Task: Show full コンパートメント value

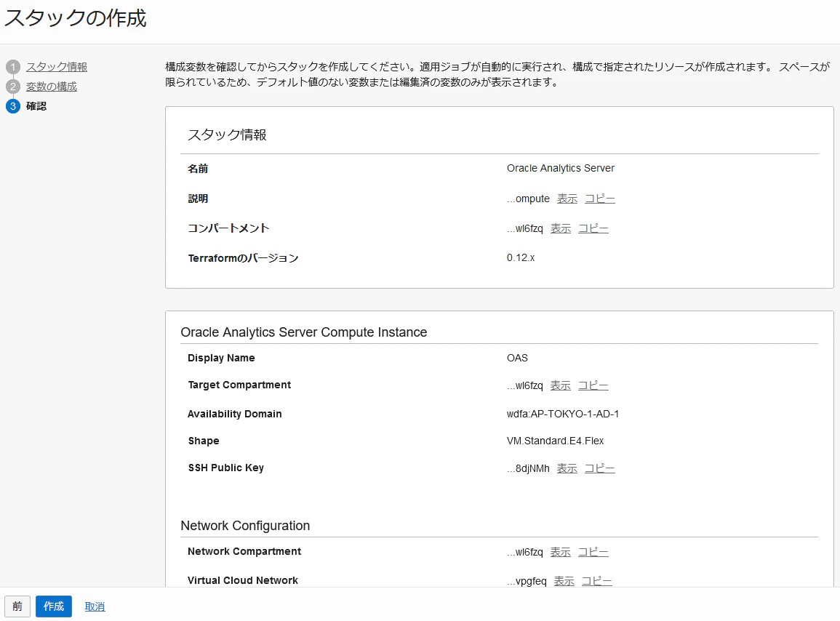Action: pos(561,229)
